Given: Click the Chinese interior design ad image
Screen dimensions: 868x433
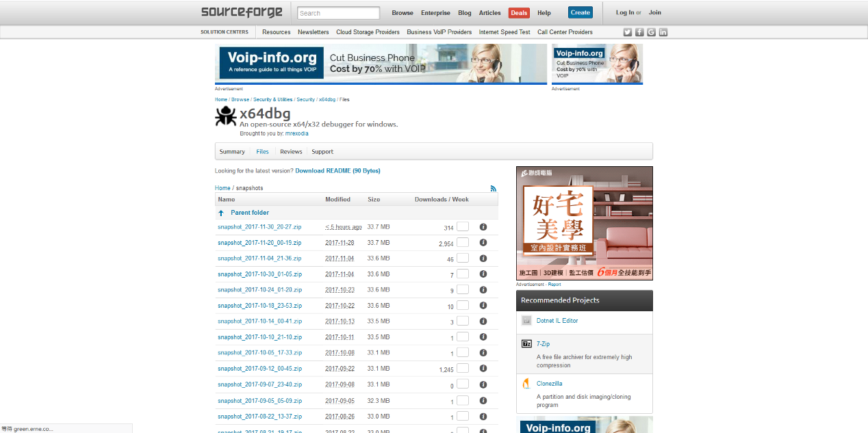Looking at the screenshot, I should tap(585, 223).
